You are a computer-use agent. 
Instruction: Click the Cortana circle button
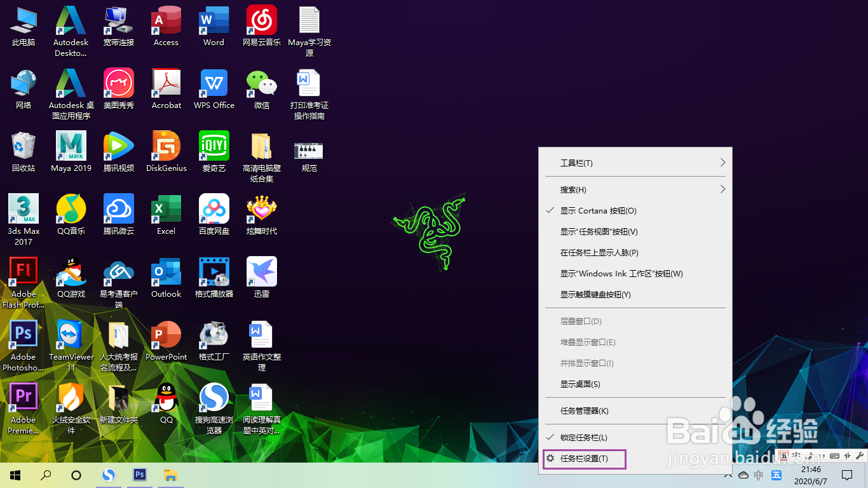[x=76, y=475]
